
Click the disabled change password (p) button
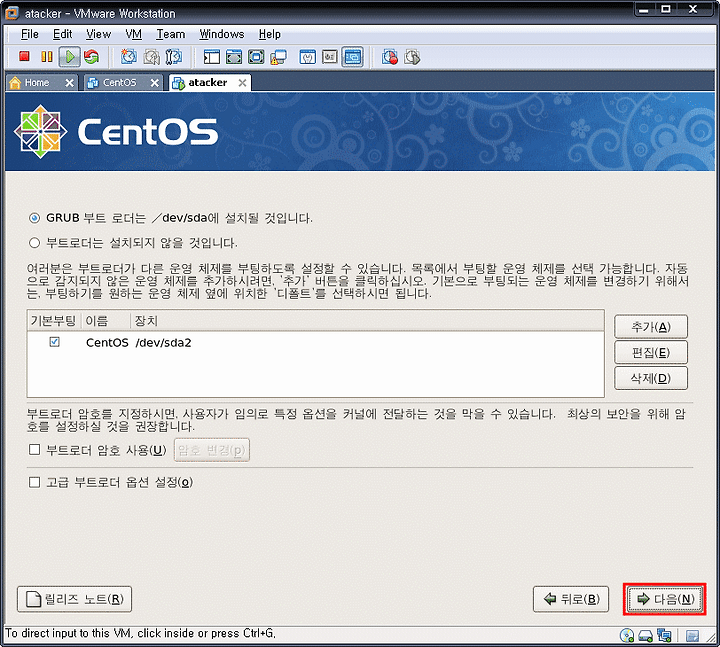click(212, 450)
